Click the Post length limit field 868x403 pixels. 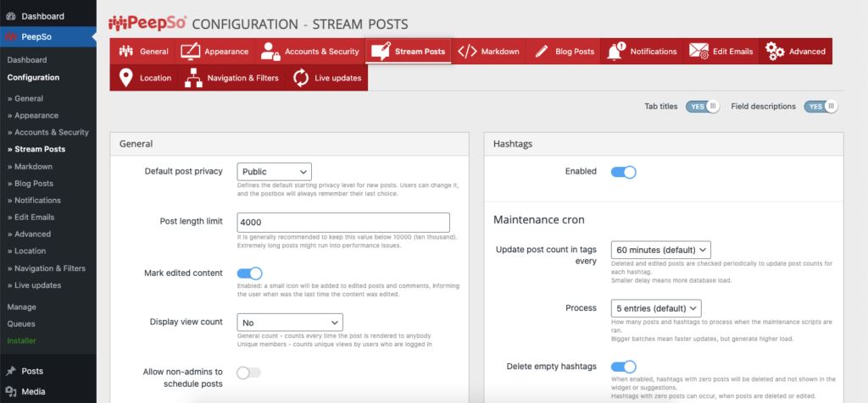343,222
